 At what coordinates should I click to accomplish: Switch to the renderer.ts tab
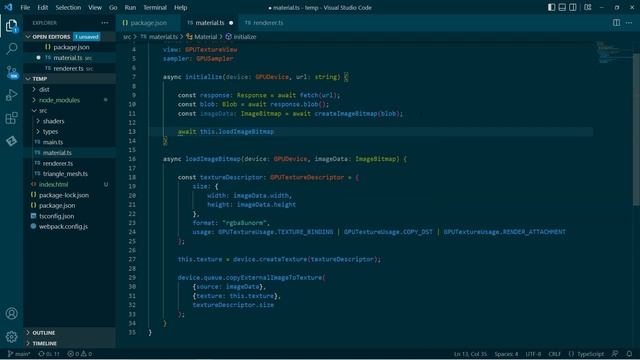coord(268,23)
